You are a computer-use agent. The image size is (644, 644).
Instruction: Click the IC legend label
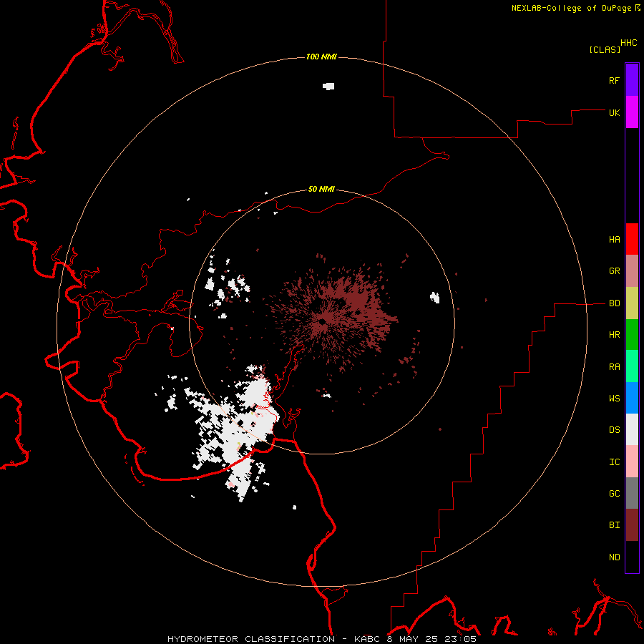[614, 462]
